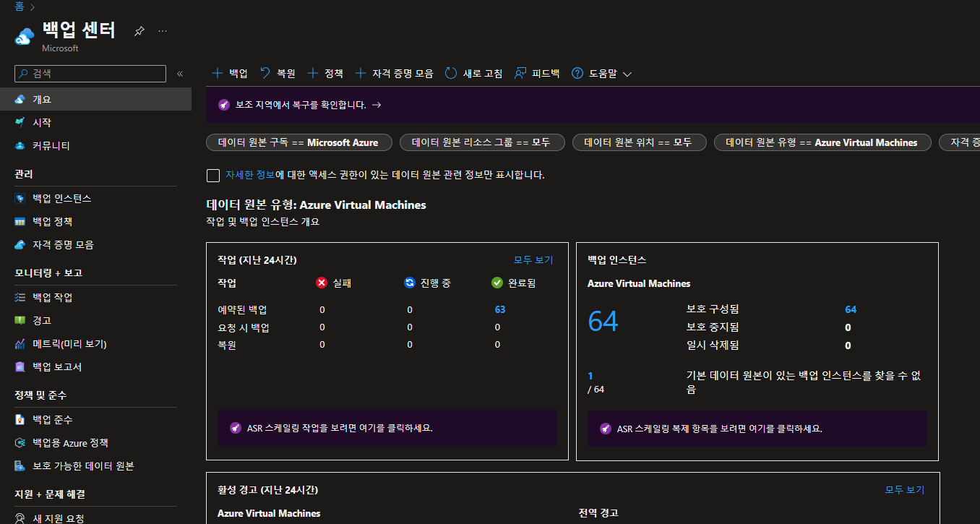Click the large 64 backup instances number

tap(603, 320)
